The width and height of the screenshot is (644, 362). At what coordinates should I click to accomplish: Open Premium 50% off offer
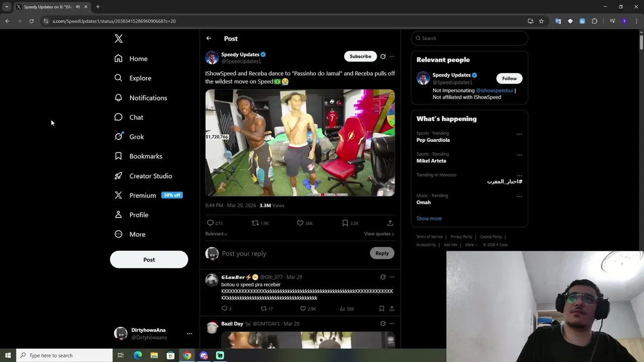pos(148,195)
